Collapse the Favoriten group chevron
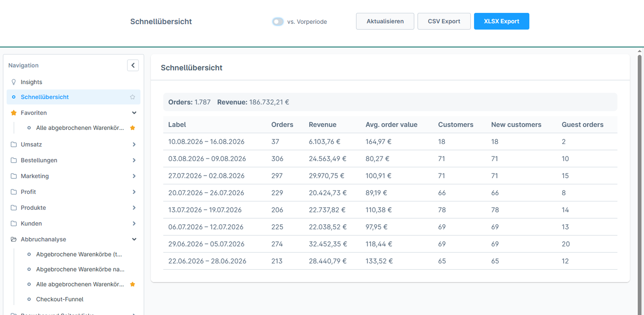The width and height of the screenshot is (644, 315). point(134,113)
